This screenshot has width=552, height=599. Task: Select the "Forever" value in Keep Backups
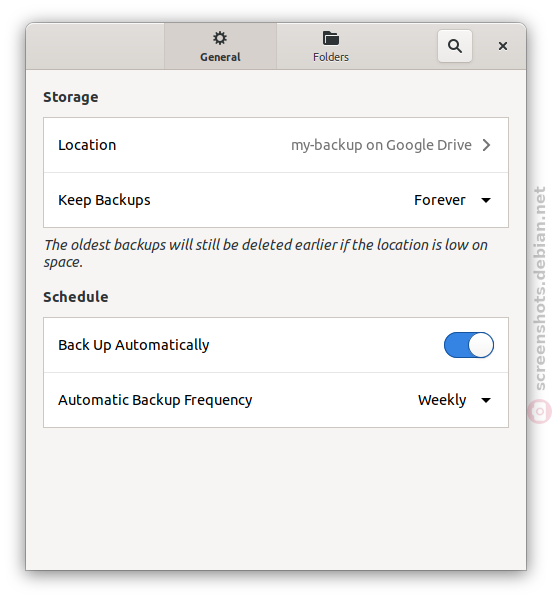440,200
